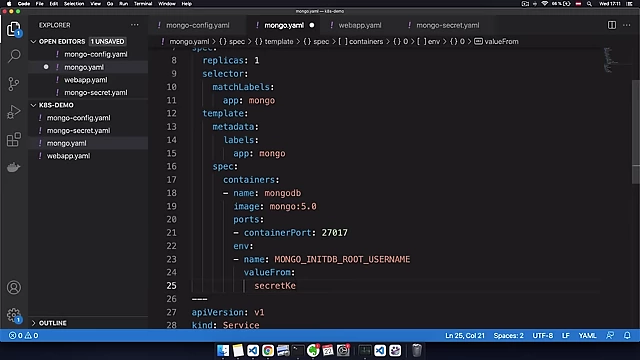Click the Wi-Fi icon in menu bar

(544, 4)
